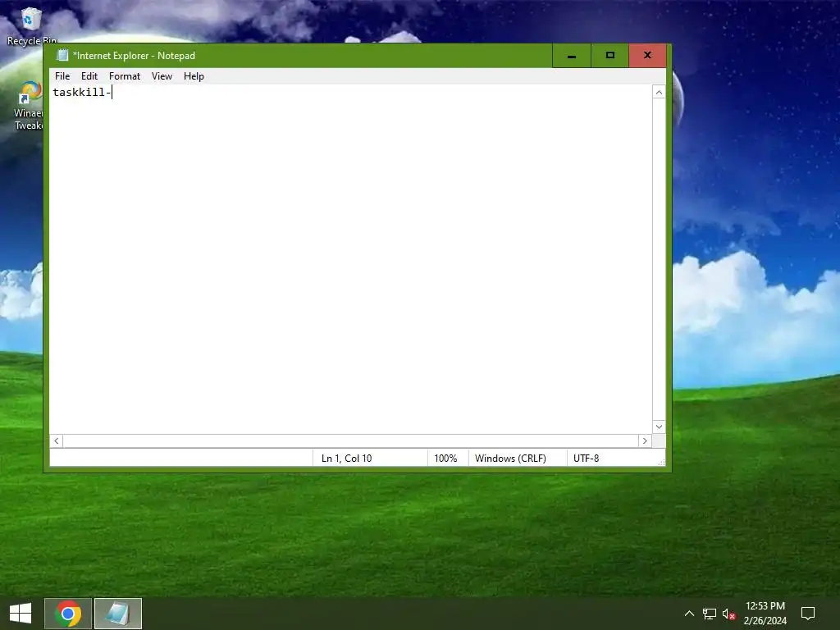Open the taskbar clock and date
840x630 pixels.
tap(765, 614)
